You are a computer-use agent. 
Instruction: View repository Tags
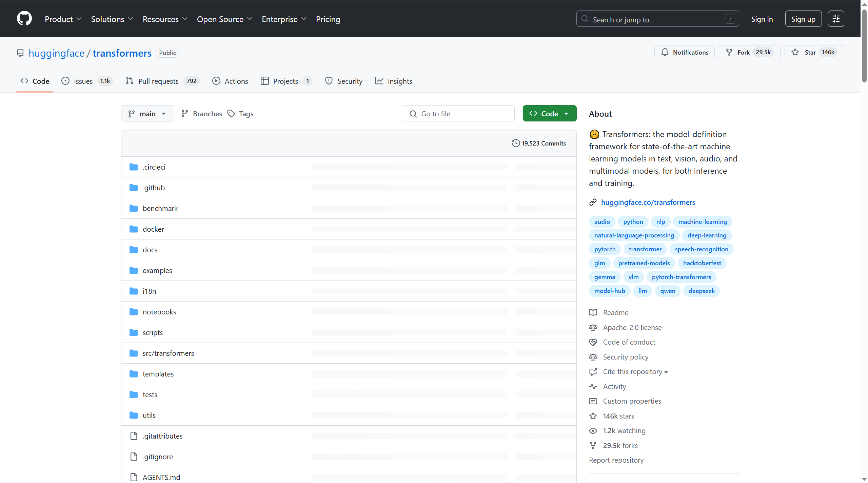coord(240,114)
